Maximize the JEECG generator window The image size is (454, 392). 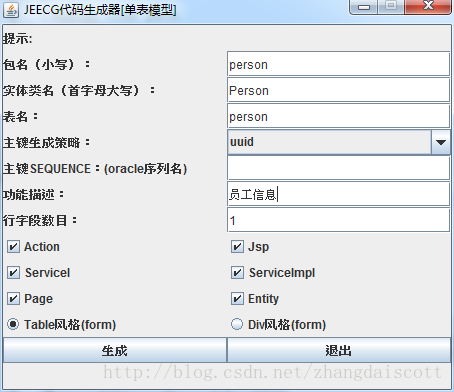pos(391,7)
